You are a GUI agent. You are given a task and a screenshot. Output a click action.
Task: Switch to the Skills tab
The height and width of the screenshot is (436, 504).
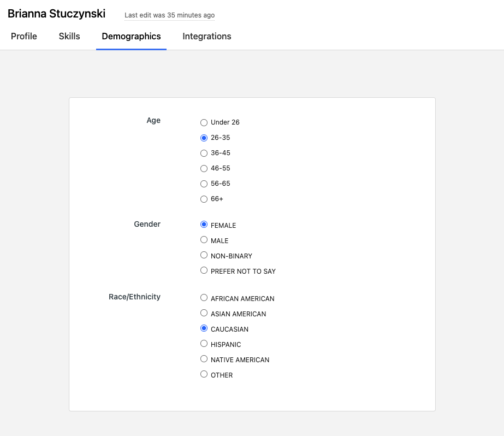click(x=69, y=36)
